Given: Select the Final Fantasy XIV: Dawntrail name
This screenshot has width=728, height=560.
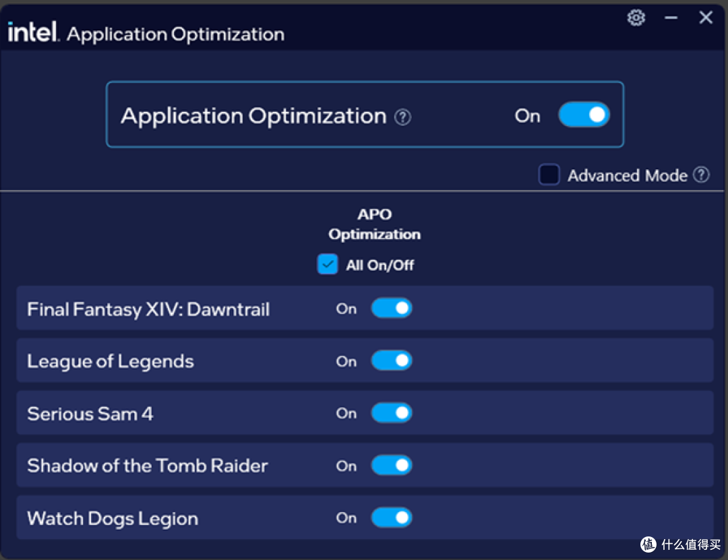Looking at the screenshot, I should (x=148, y=309).
